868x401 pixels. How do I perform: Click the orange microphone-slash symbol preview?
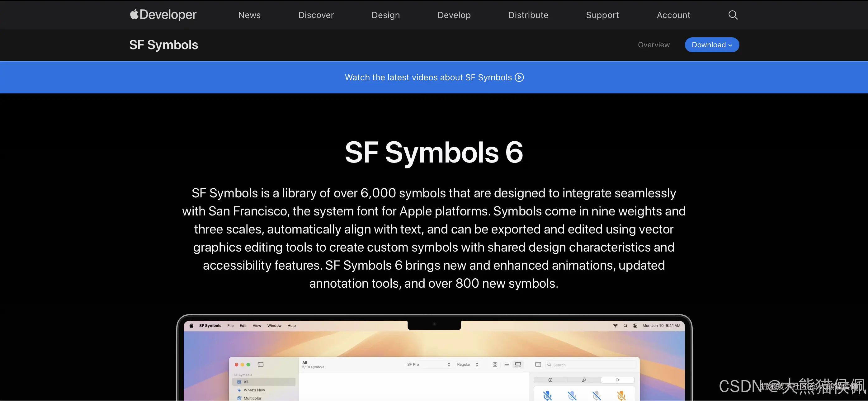pos(621,395)
